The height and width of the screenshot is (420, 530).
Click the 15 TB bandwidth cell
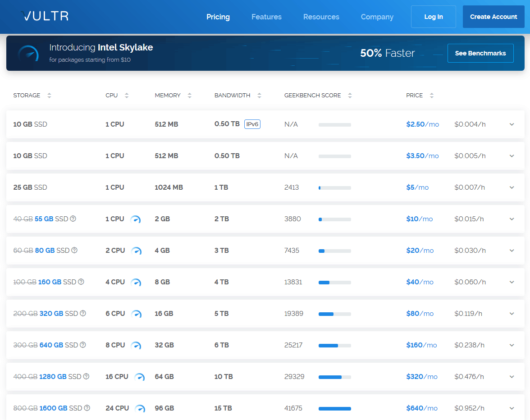223,408
